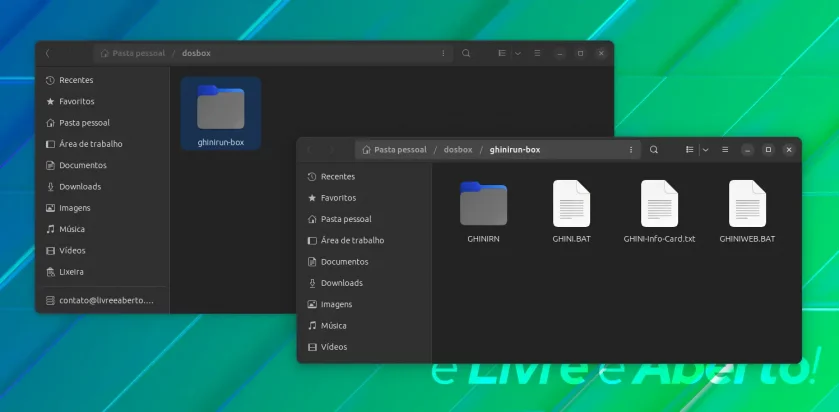Open the GHINIRN folder in ghinirun-box window
Viewport: 840px width, 412px height.
(x=483, y=204)
